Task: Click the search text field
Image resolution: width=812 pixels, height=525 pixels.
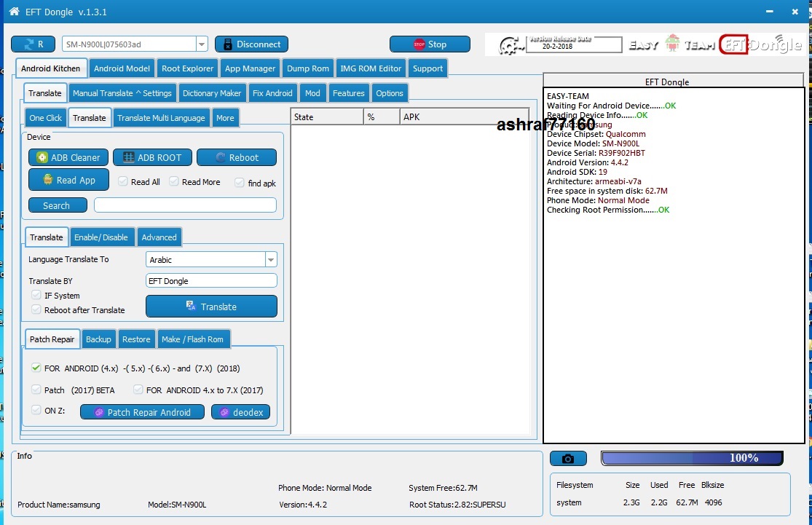Action: 185,205
